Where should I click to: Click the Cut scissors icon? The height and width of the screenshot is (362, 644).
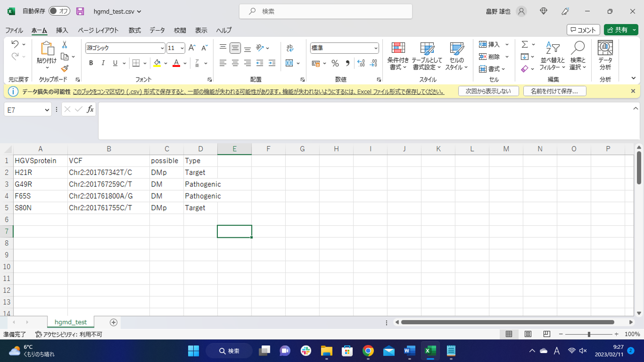tap(64, 45)
